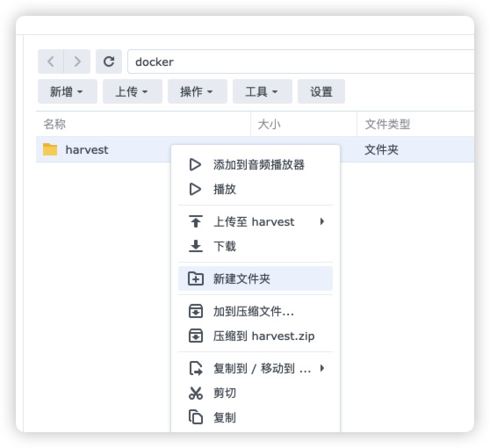Click the play icon beside 播放
The width and height of the screenshot is (490, 448).
point(195,189)
